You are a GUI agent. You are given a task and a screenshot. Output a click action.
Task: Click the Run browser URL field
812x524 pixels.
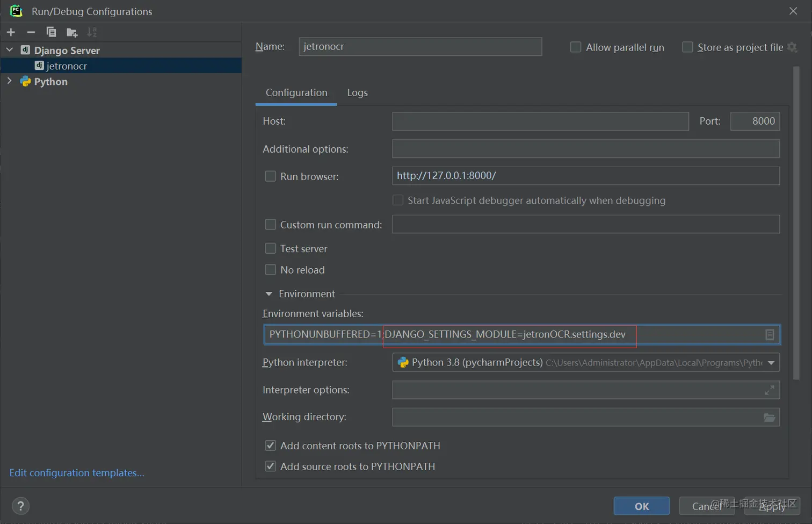(586, 176)
